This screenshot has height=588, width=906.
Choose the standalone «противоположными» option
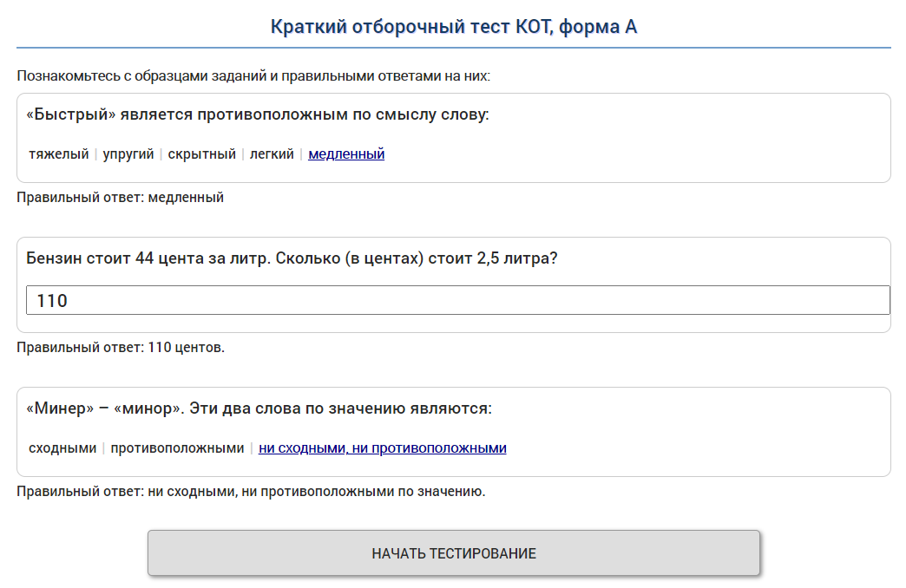177,448
